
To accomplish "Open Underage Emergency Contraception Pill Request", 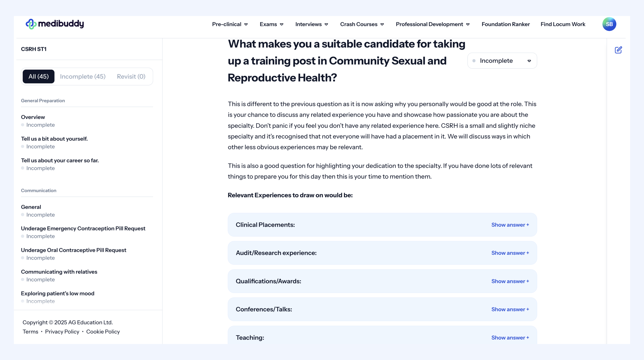I will [x=83, y=228].
